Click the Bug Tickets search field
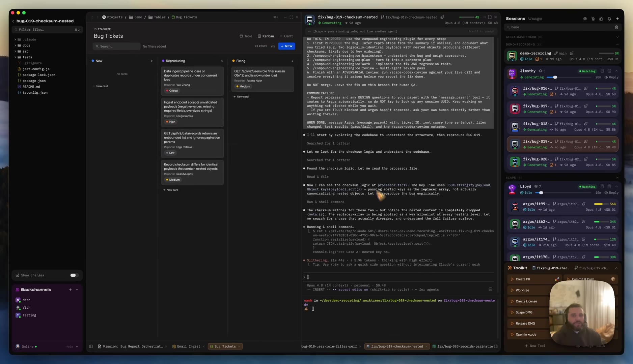The height and width of the screenshot is (364, 633). (116, 46)
